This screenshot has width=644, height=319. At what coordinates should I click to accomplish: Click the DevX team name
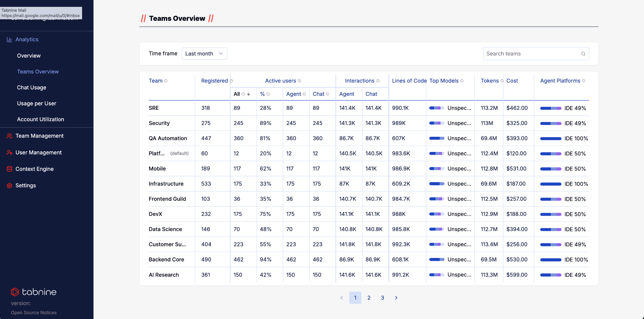point(155,214)
